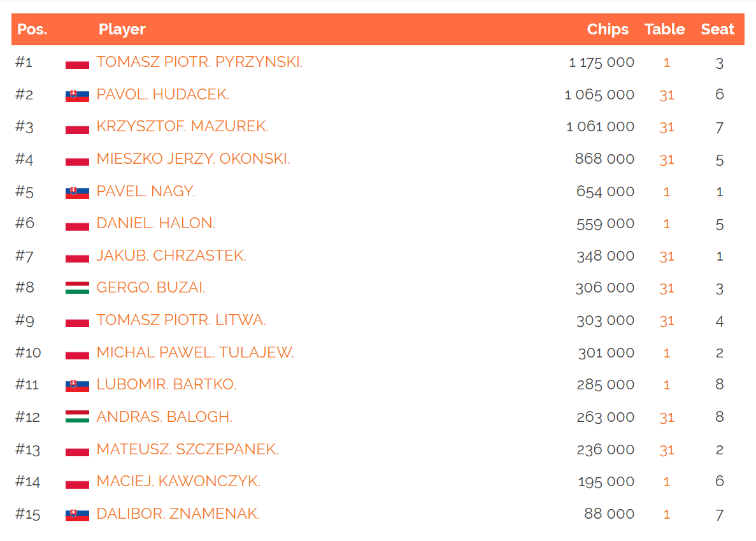The height and width of the screenshot is (541, 756).
Task: Open Krzysztof Mazurek's player profile
Action: click(182, 127)
